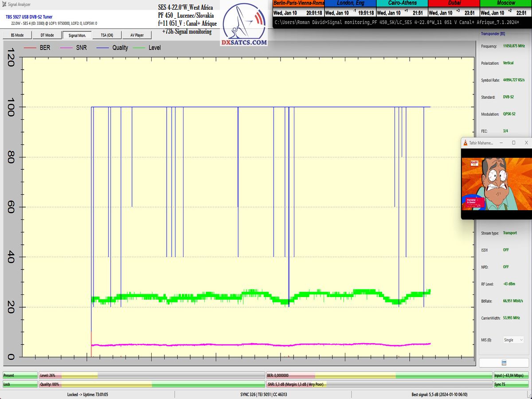
Task: Click the panel icon button below MIS
Action: tap(504, 363)
